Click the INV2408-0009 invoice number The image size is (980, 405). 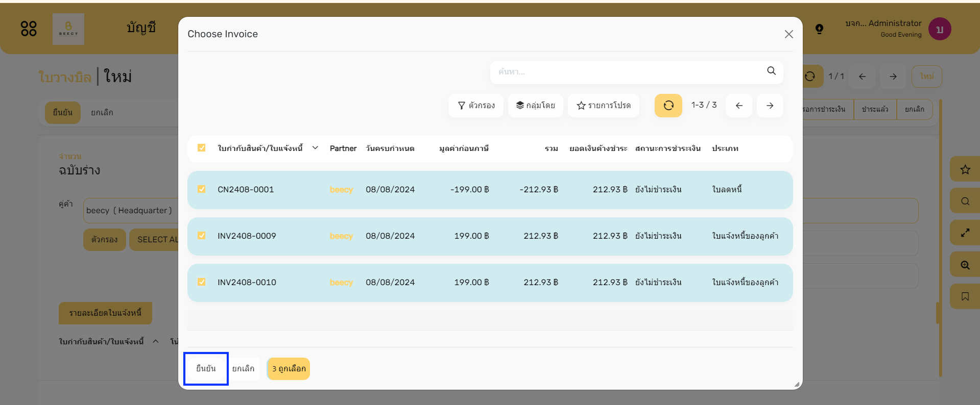[x=247, y=236]
